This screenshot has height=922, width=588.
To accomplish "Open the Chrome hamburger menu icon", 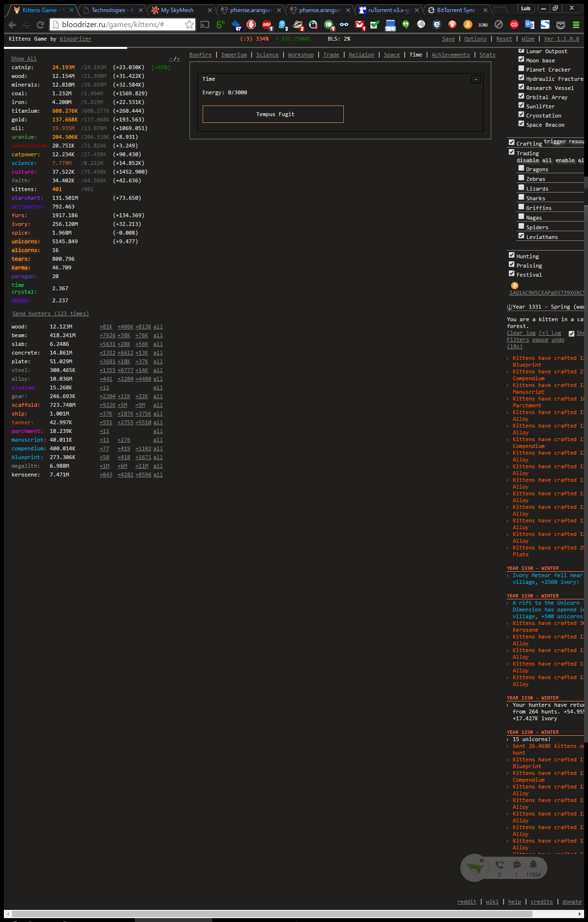I will (x=576, y=25).
